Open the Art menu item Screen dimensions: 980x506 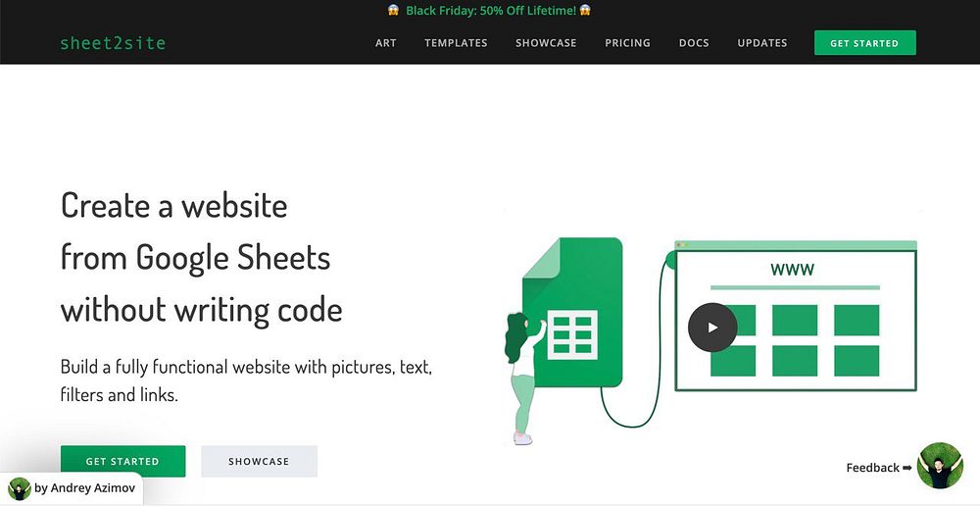[385, 43]
